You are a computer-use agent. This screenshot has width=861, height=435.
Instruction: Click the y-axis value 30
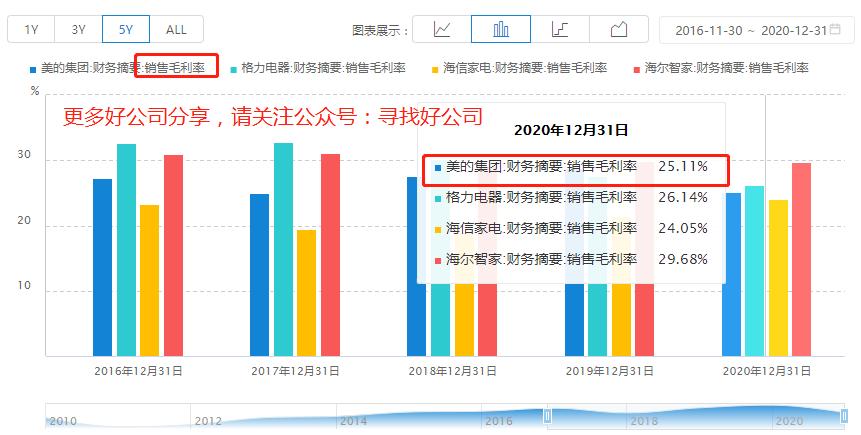tap(24, 154)
